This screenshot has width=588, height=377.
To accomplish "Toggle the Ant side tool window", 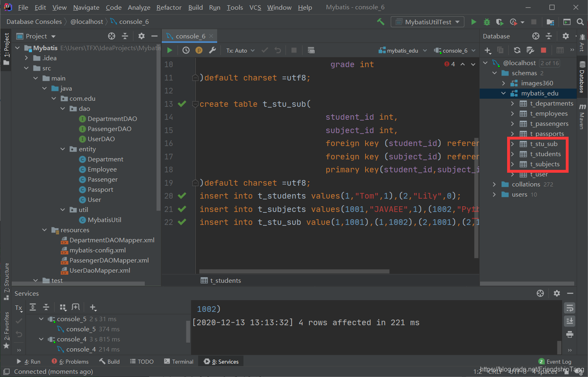I will pyautogui.click(x=582, y=42).
